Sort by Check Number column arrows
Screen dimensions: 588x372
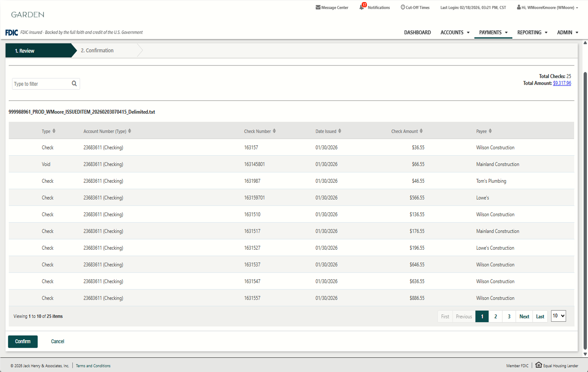pyautogui.click(x=274, y=131)
